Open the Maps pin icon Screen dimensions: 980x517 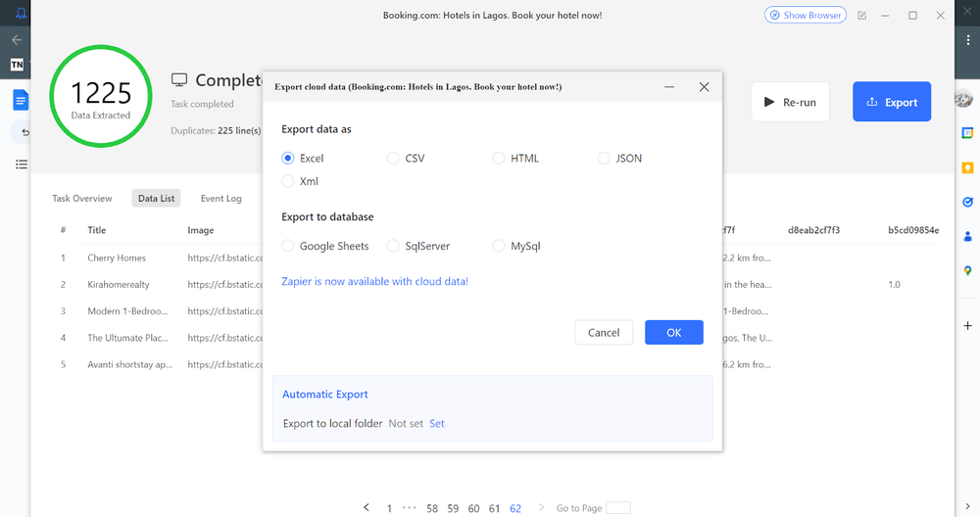pos(967,270)
